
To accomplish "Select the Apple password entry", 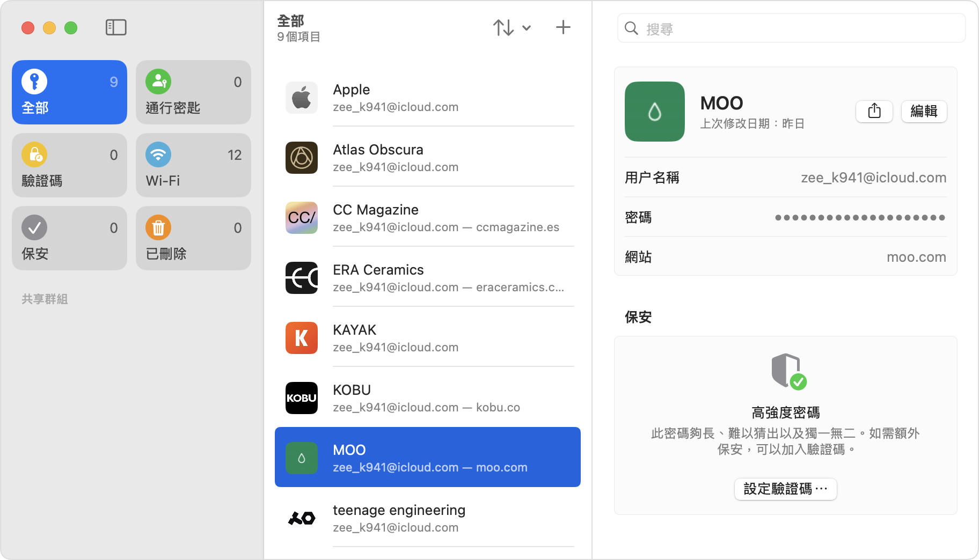I will pos(428,98).
